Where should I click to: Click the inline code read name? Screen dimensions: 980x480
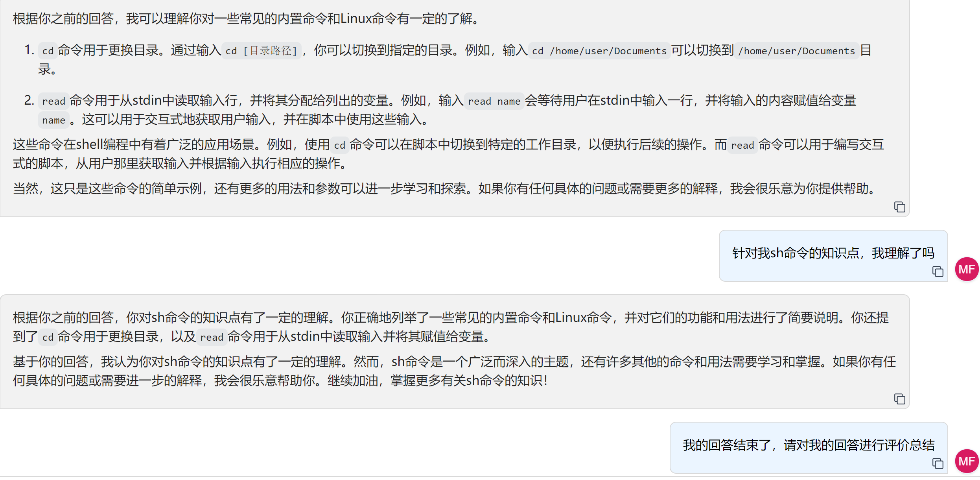494,101
